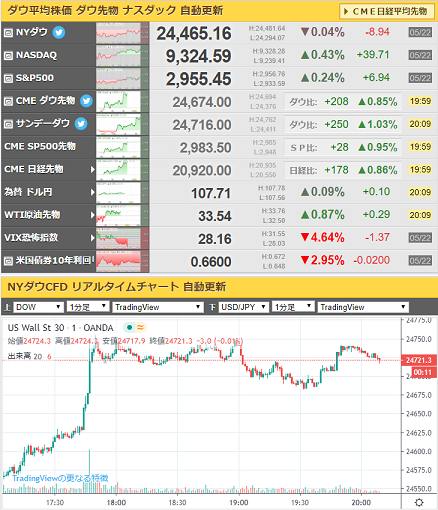Image resolution: width=438 pixels, height=510 pixels.
Task: Open the second 1分足 timeframe dropdown
Action: (293, 307)
